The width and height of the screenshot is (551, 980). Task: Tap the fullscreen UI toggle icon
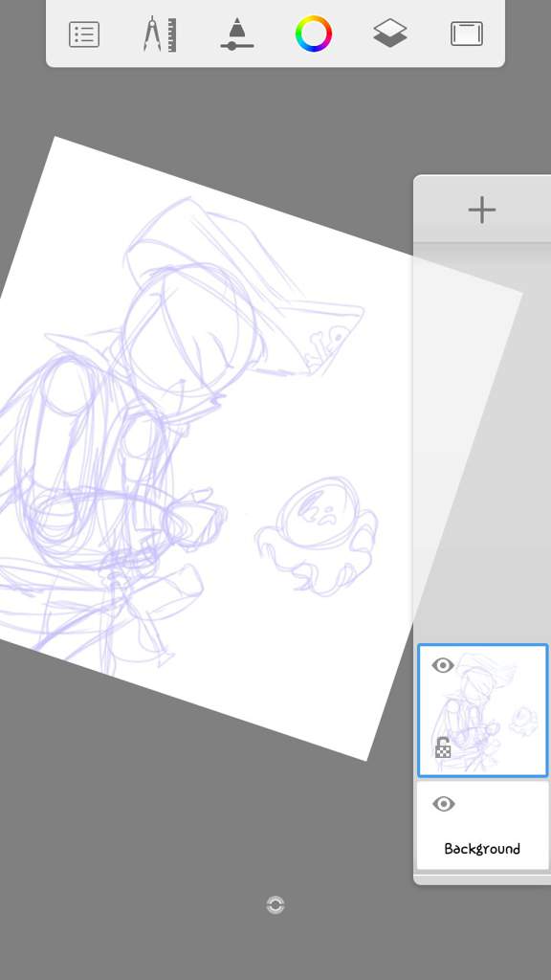(467, 33)
